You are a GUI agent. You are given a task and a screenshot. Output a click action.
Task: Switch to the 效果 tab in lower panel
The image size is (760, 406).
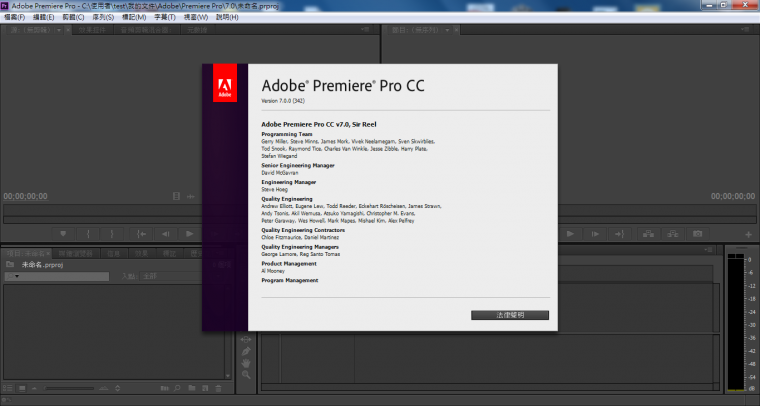142,253
